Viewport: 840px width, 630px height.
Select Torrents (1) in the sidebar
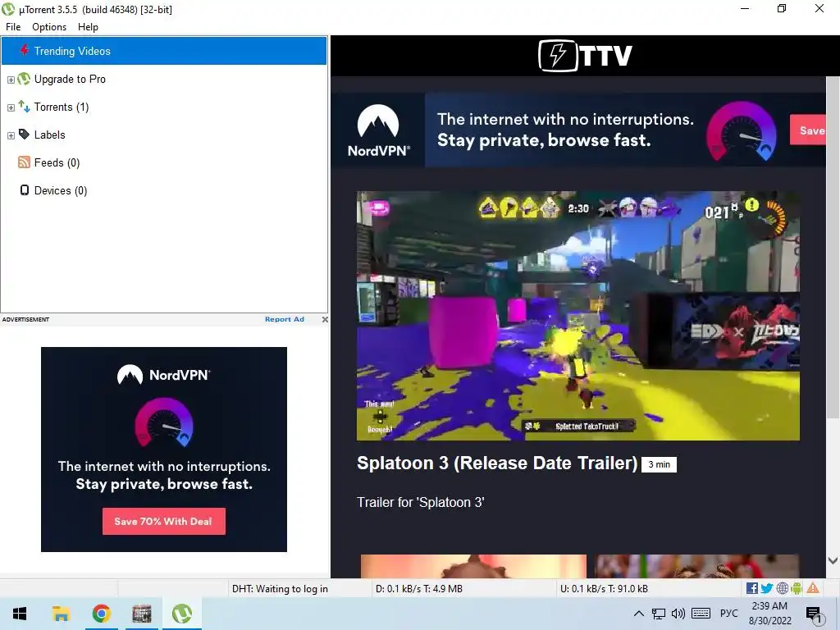coord(61,107)
